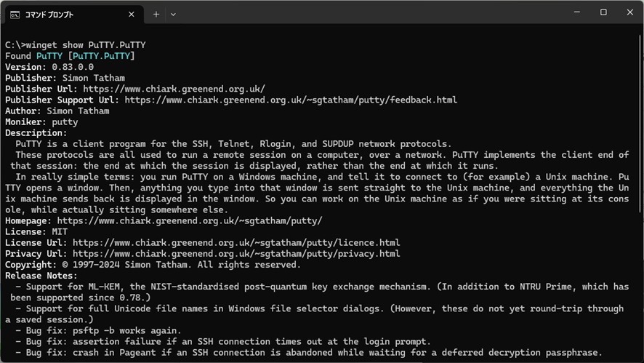Open the putty/feedback.html support link
This screenshot has height=363, width=644.
tap(291, 100)
